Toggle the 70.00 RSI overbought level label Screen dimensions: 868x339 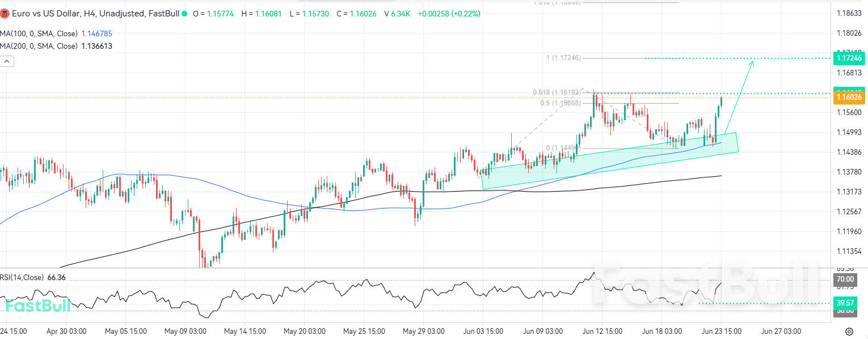845,279
